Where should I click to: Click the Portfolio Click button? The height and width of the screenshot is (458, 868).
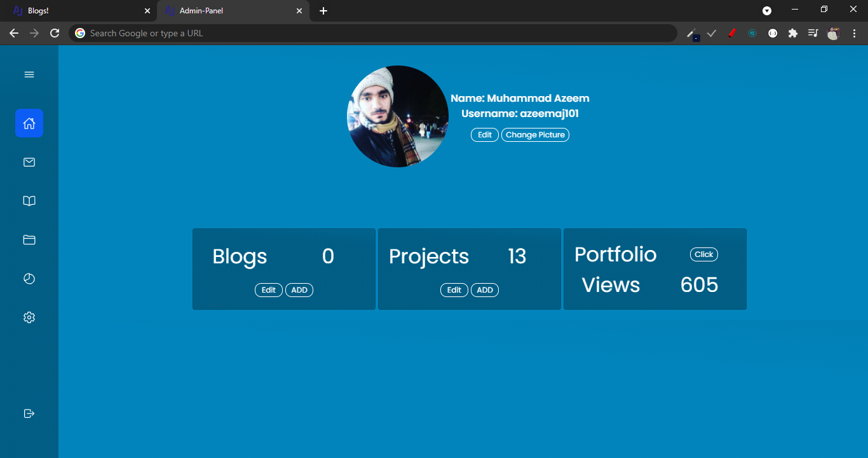[704, 254]
